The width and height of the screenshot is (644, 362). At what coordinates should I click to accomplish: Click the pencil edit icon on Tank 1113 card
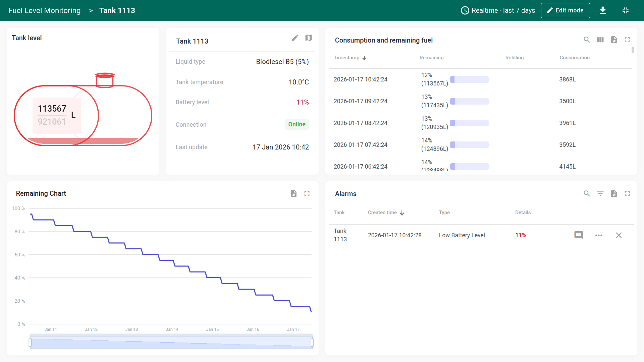(295, 38)
